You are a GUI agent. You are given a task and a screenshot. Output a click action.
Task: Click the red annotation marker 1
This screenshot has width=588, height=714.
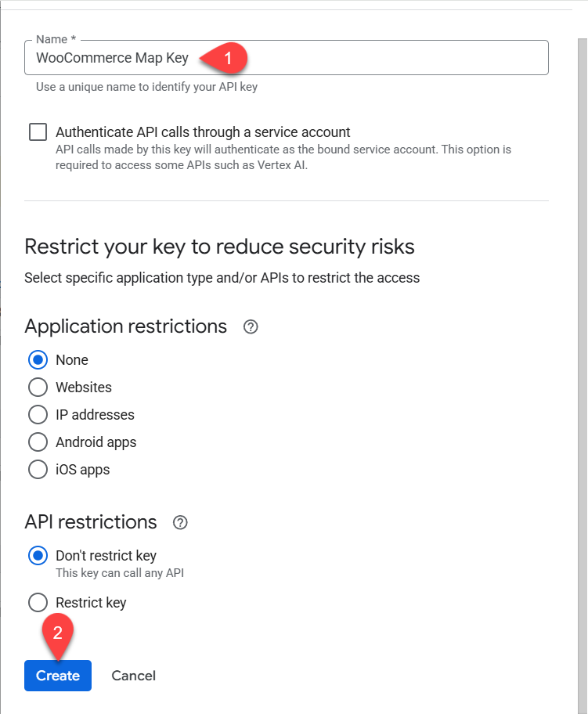tap(226, 58)
